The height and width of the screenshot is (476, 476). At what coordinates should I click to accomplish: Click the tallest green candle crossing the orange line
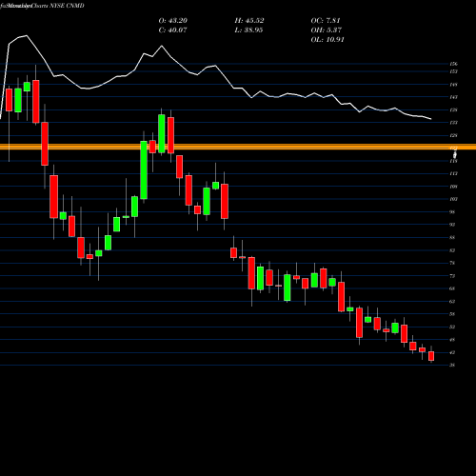click(x=144, y=170)
